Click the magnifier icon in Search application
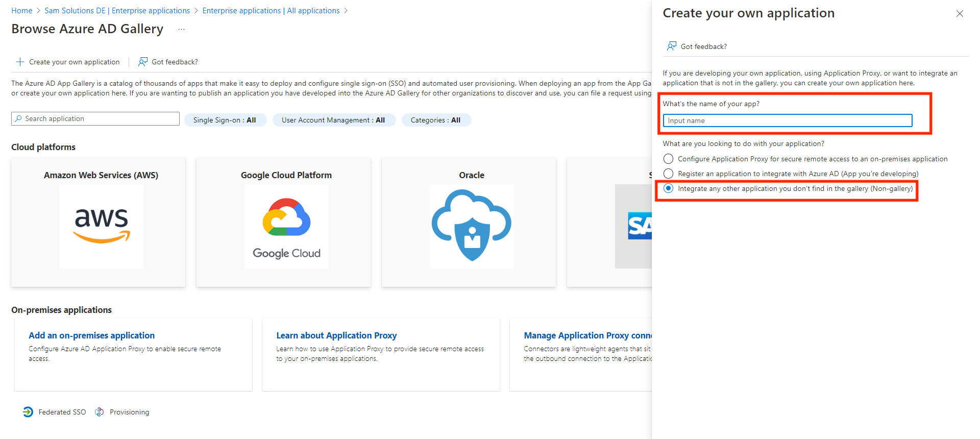 click(18, 118)
